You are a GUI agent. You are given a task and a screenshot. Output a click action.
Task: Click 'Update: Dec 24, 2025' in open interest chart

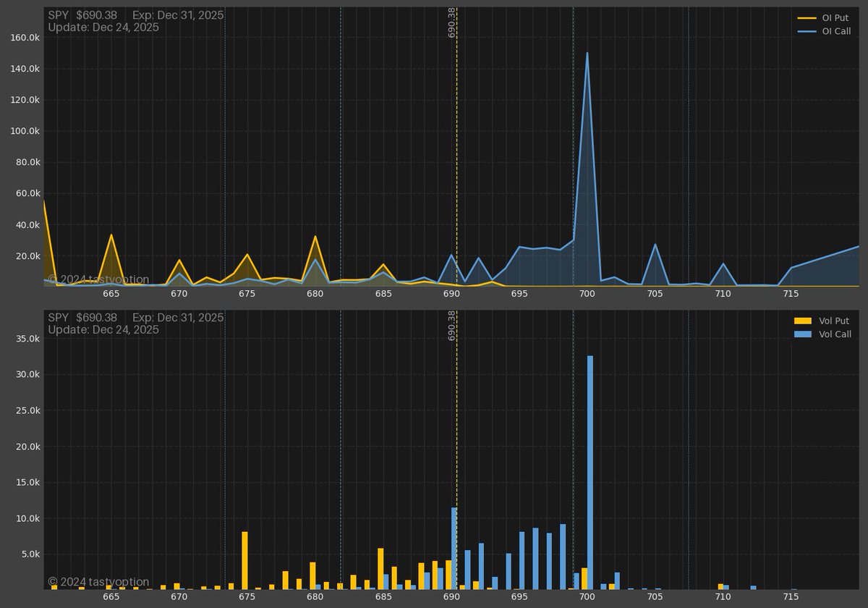(103, 28)
